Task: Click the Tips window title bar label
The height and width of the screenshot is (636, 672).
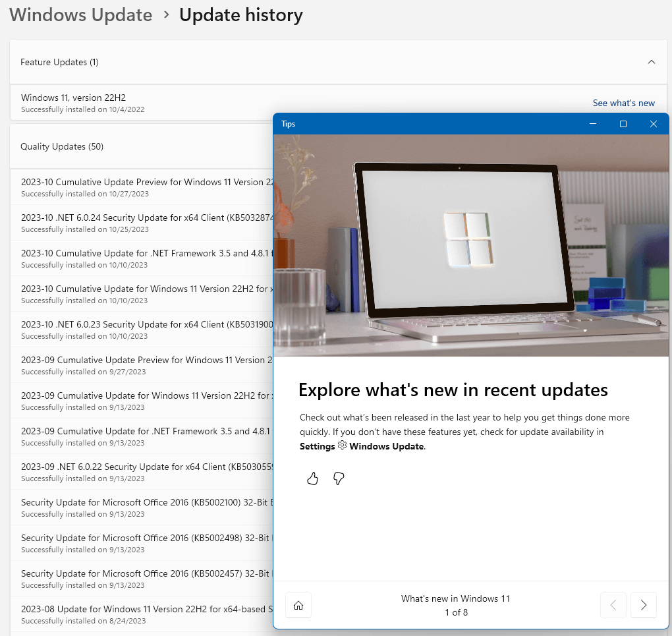Action: click(289, 124)
